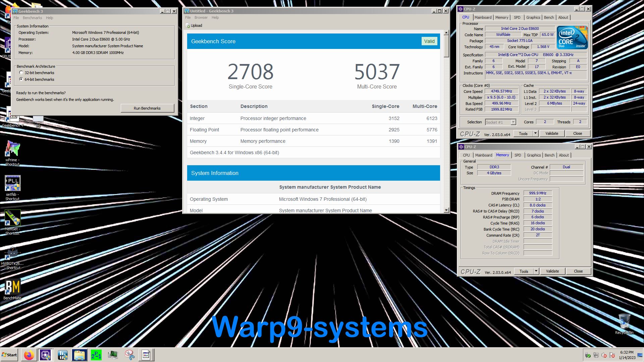Click the Upload icon in Geekbench toolbar
The image size is (644, 362).
(188, 26)
